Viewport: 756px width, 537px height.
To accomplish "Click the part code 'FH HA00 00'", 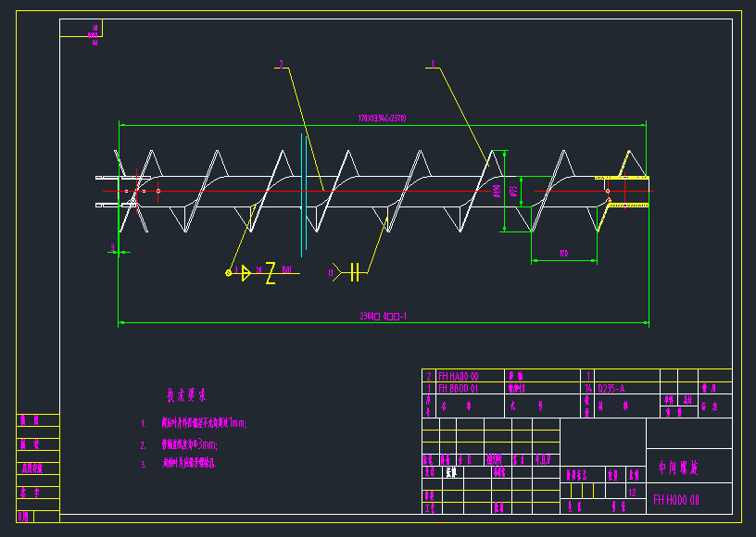I will click(459, 376).
